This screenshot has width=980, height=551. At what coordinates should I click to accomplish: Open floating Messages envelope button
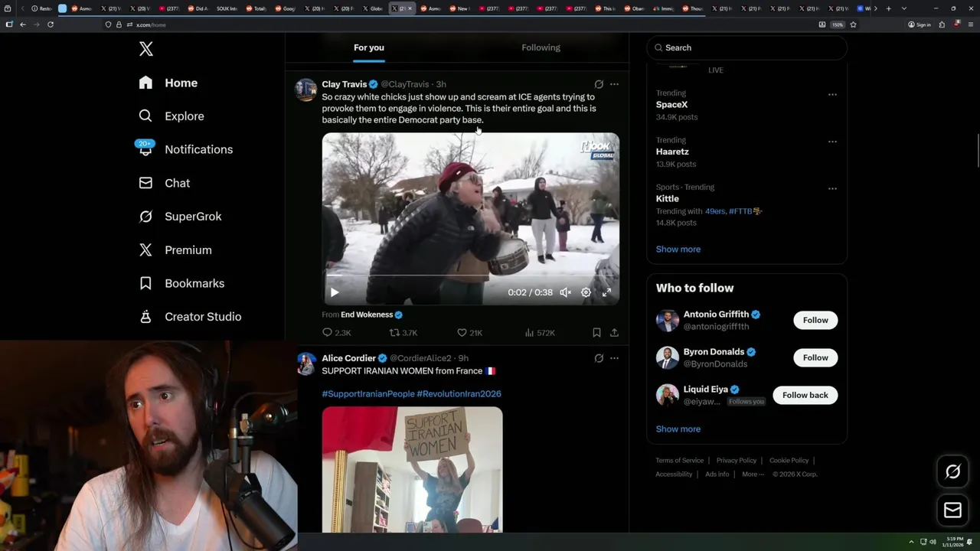point(952,510)
